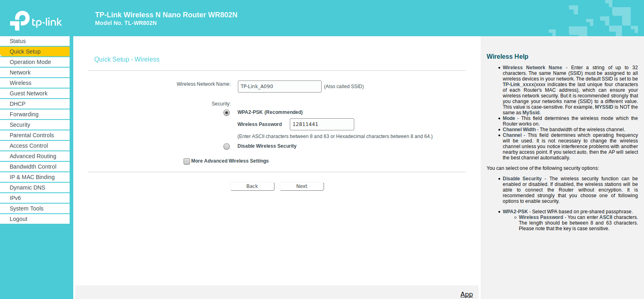Select WPA2-PSK (Recommended) radio button
The width and height of the screenshot is (644, 299).
coord(227,113)
